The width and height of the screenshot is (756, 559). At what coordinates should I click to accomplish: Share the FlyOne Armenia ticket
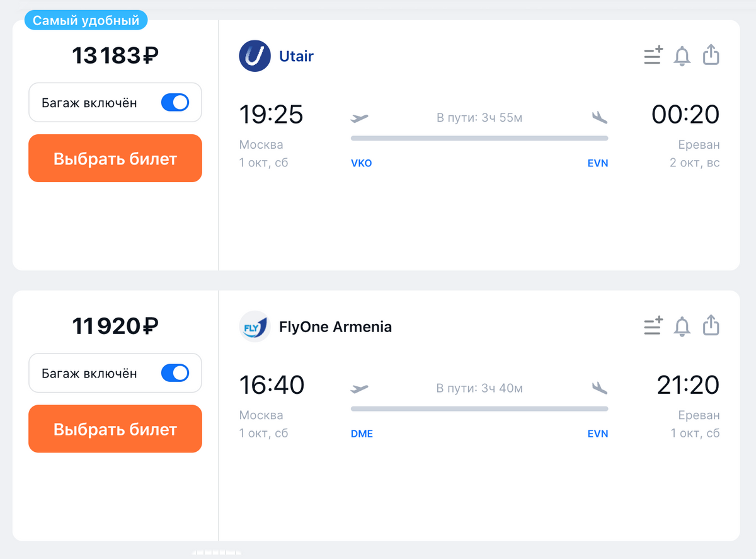(711, 325)
